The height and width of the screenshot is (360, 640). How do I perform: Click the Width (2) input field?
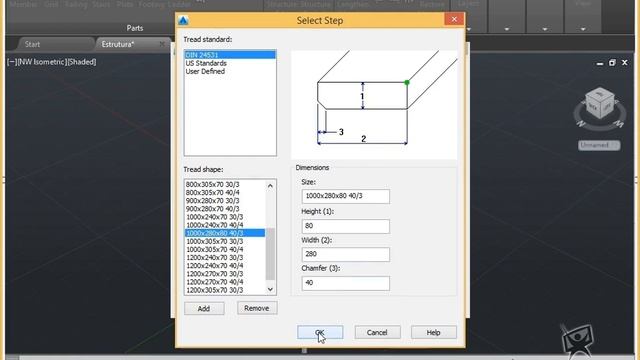pos(345,254)
